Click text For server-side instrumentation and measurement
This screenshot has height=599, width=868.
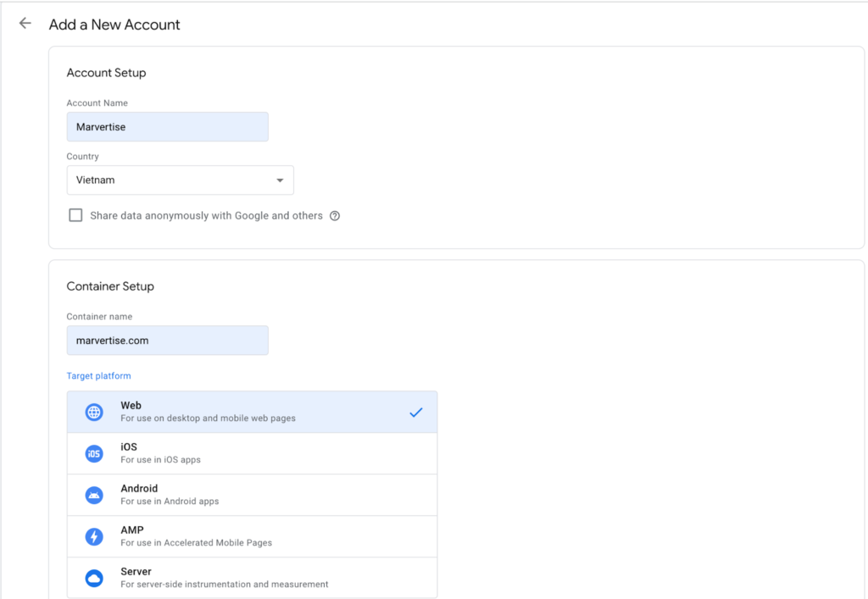pos(224,584)
